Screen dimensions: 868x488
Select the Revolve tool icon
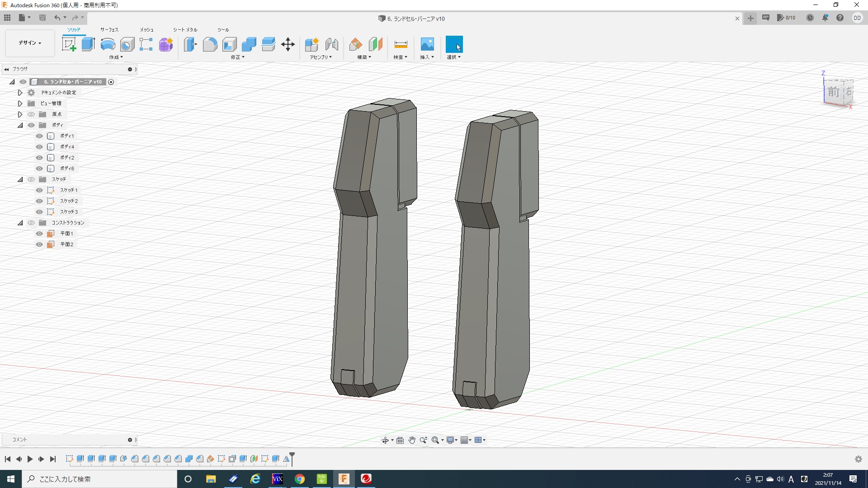pyautogui.click(x=108, y=44)
